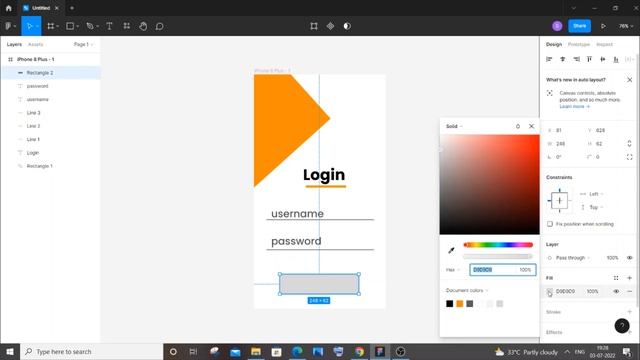Switch to the Design tab
Viewport: 640px width, 360px height.
[554, 44]
